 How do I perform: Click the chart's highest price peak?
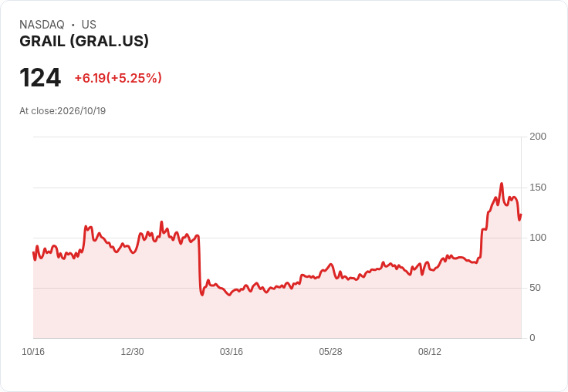pyautogui.click(x=502, y=184)
